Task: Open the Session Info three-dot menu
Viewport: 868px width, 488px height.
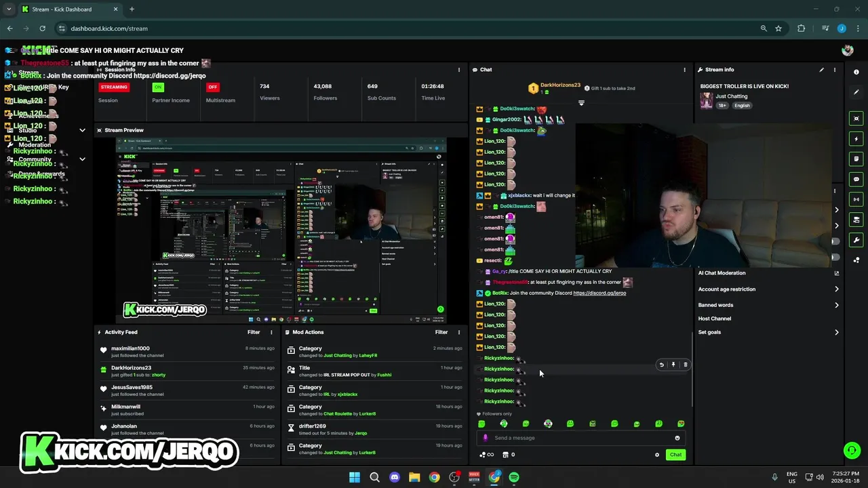Action: point(459,70)
